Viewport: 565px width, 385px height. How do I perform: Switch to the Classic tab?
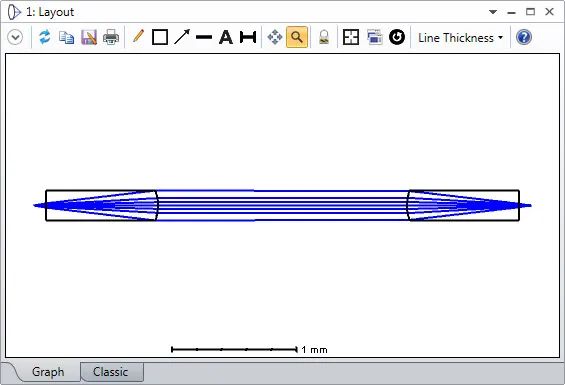click(111, 372)
